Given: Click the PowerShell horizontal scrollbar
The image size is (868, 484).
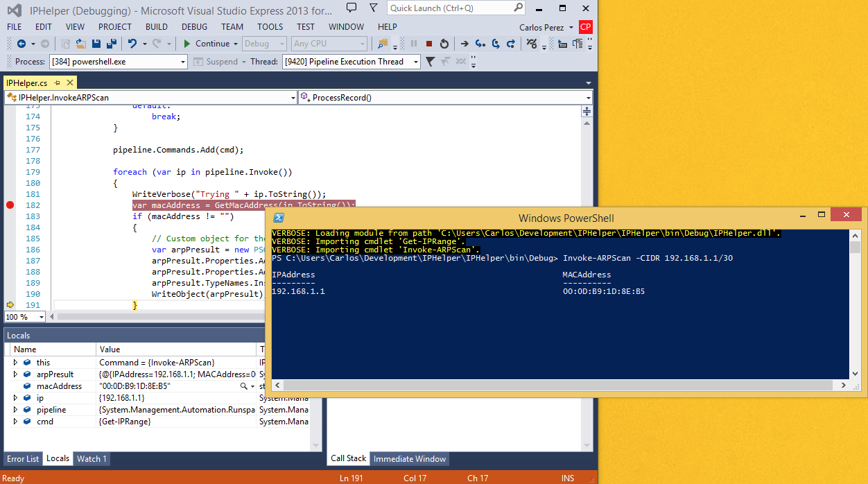Looking at the screenshot, I should point(560,385).
